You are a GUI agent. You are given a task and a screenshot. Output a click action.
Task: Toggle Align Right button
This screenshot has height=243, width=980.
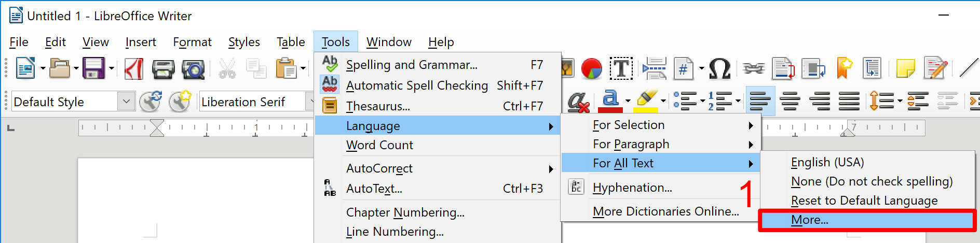820,101
